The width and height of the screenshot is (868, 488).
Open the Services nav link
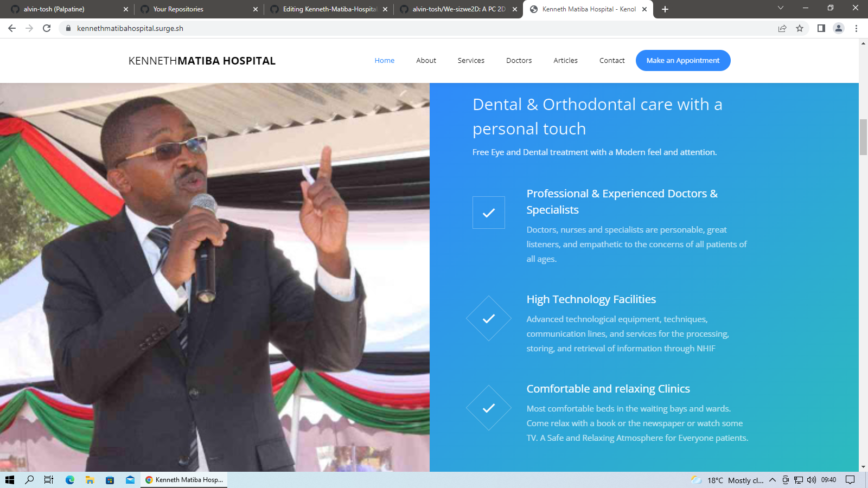[x=471, y=60]
